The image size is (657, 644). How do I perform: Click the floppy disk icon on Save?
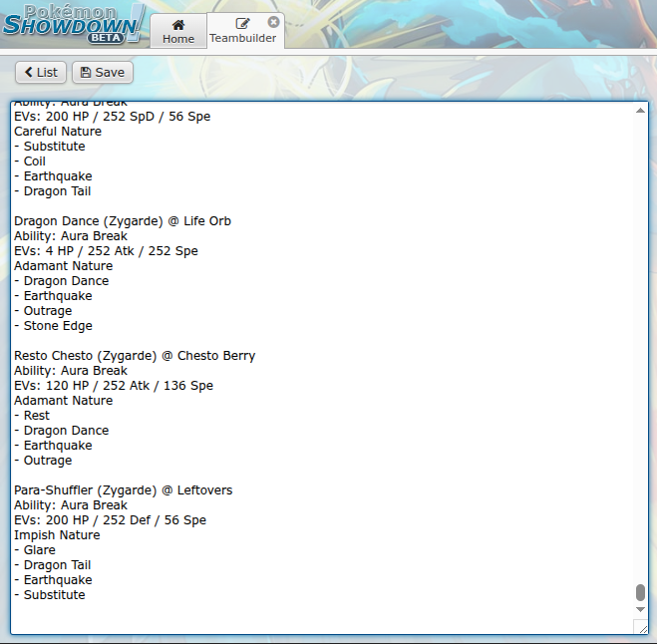[x=85, y=73]
